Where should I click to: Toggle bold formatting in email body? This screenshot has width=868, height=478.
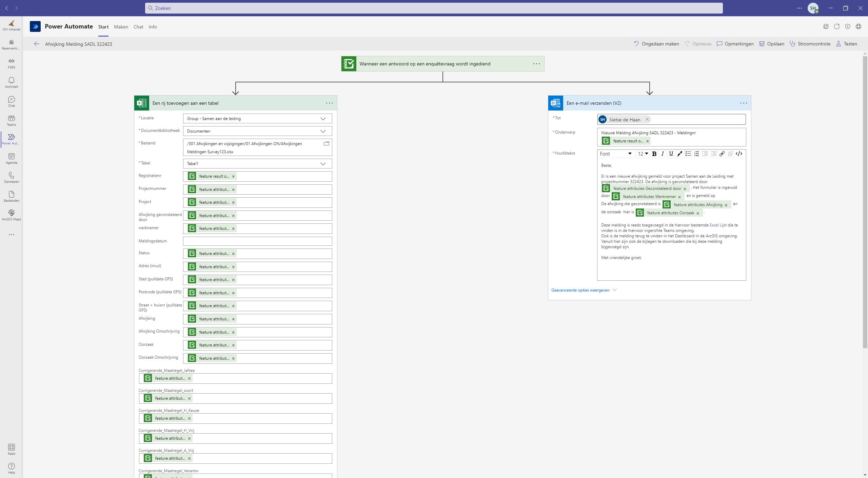point(654,154)
